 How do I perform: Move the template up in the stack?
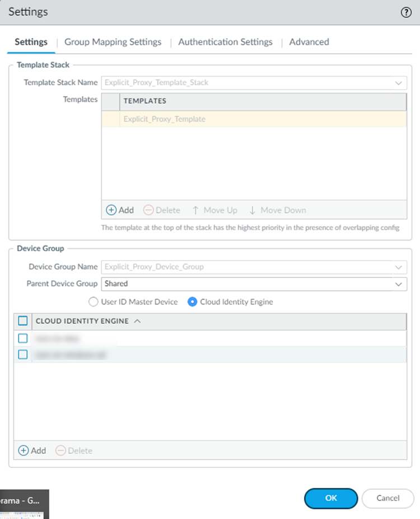click(214, 210)
